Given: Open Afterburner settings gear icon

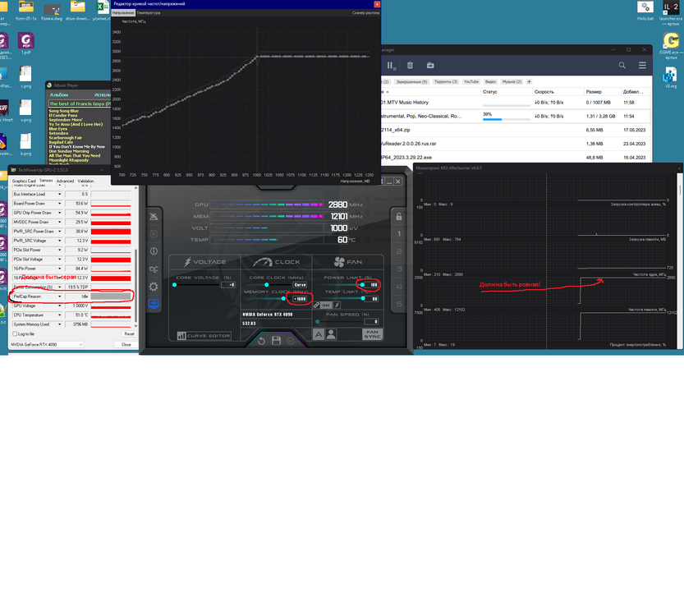Looking at the screenshot, I should coord(154,287).
